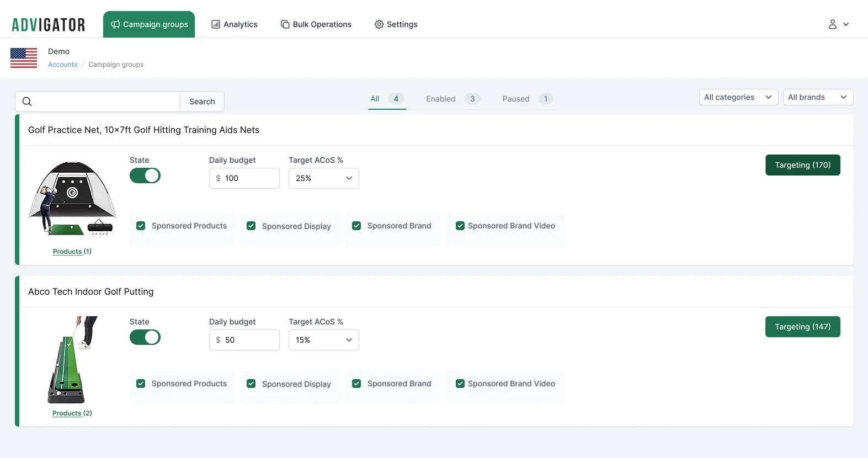Click the Targeting (170) button
868x458 pixels.
tap(803, 165)
